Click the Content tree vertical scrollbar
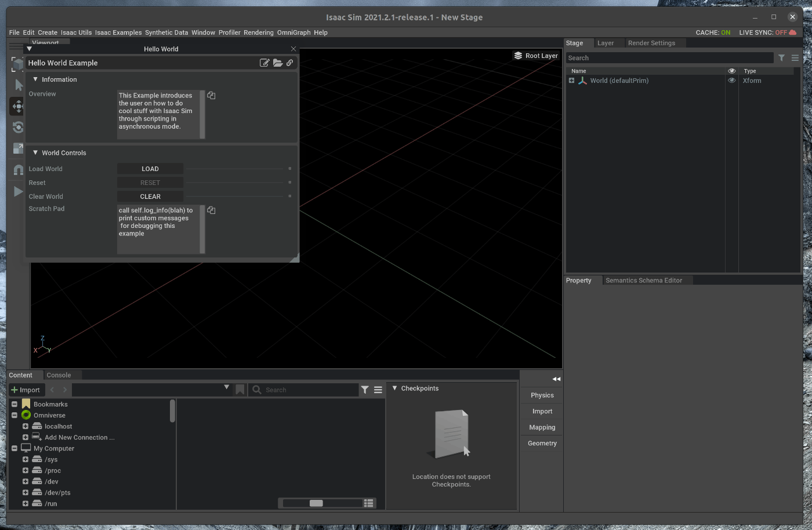This screenshot has width=812, height=530. [172, 411]
